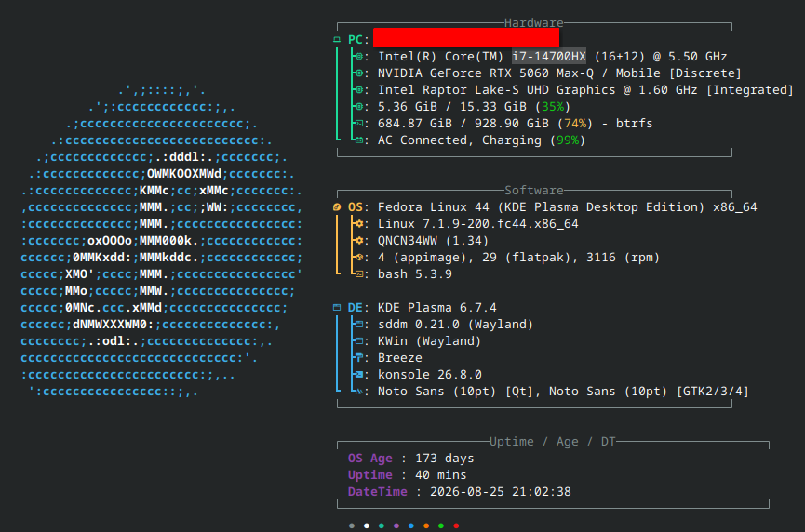Click the 3116 (rpm) package count
The image size is (805, 532).
coord(624,258)
